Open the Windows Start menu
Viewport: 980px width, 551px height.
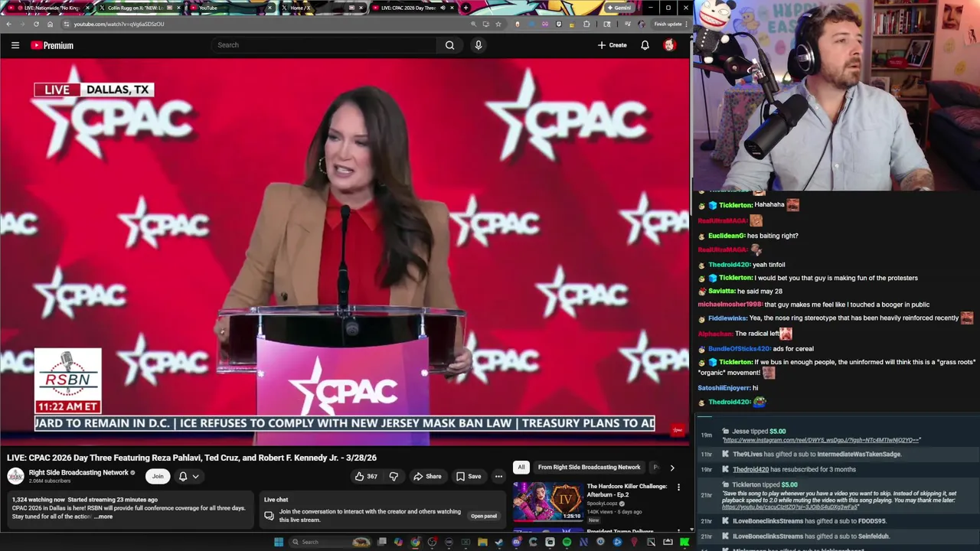(x=279, y=542)
